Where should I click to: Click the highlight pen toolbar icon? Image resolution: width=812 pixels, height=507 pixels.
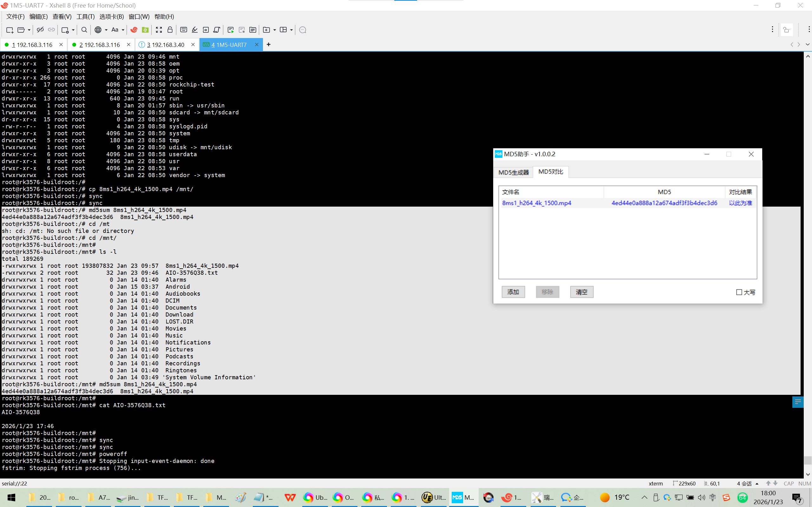195,30
